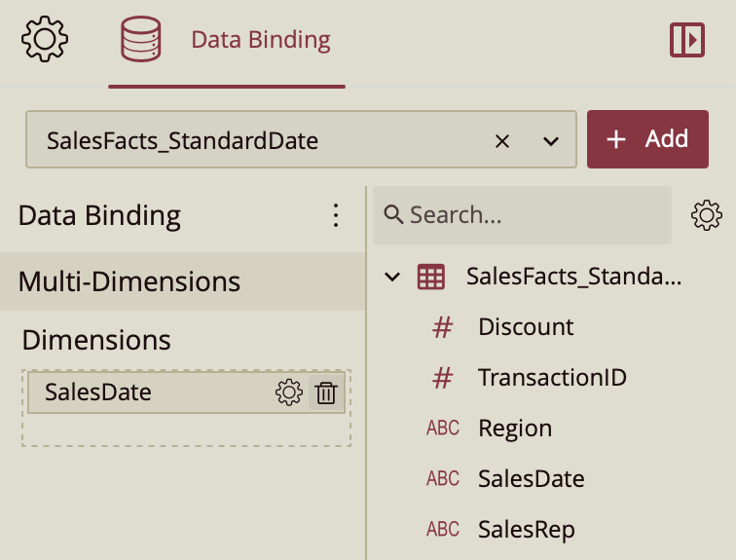Open field list settings gear beside search

click(706, 215)
